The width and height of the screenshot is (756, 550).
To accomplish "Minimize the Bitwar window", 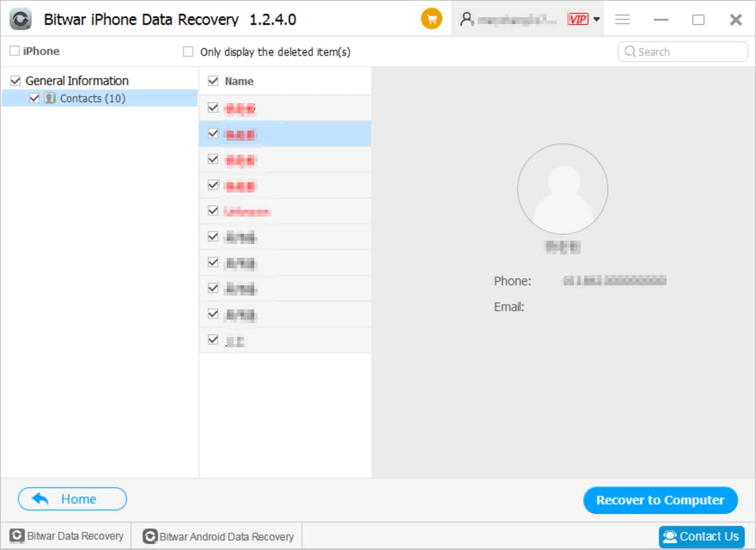I will pos(661,19).
